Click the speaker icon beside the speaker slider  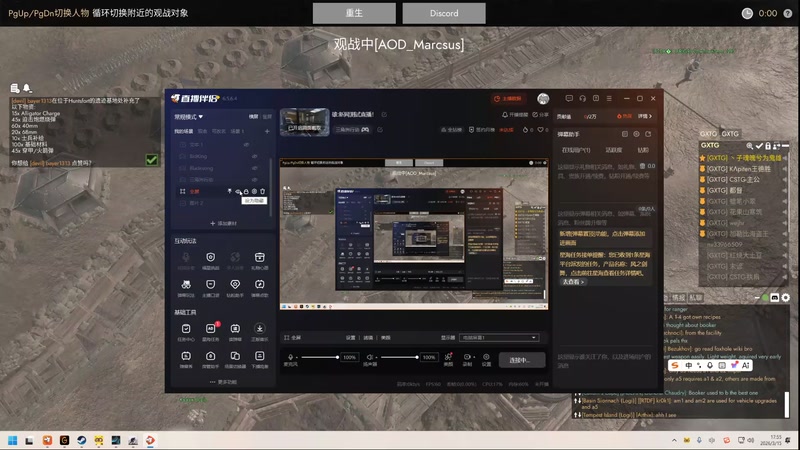(x=370, y=357)
